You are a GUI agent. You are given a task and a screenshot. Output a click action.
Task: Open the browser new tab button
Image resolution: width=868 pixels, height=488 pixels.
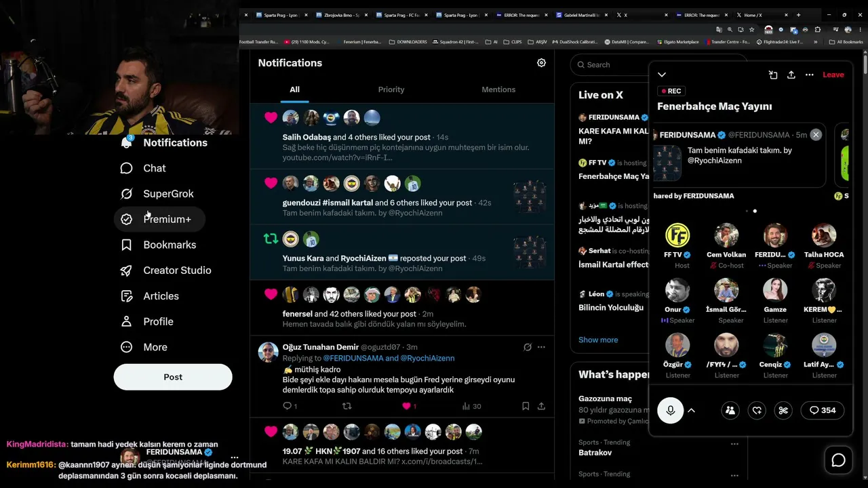[798, 15]
